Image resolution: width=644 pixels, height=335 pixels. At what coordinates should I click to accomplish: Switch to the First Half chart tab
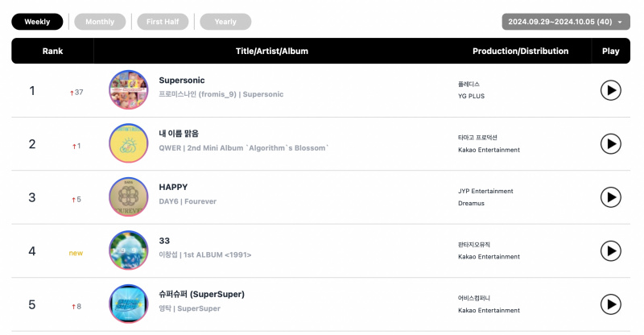[x=163, y=22]
